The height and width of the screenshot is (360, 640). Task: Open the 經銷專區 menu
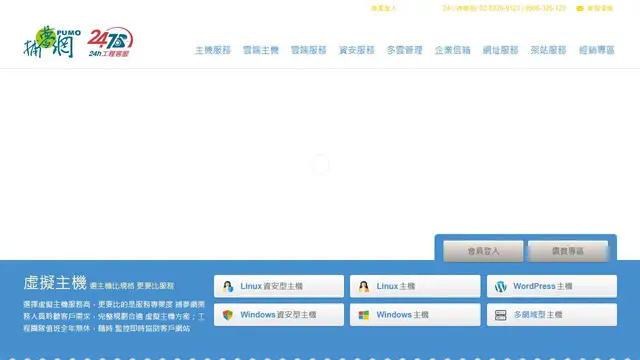click(x=597, y=50)
